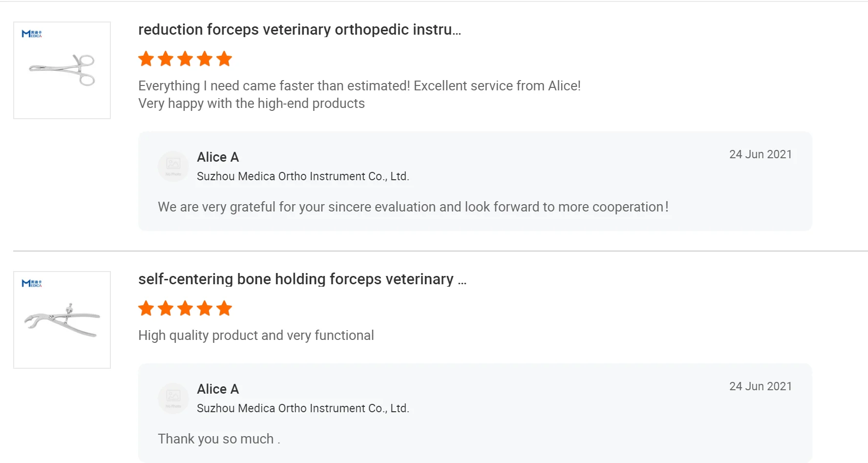Click the first star of the self-centering forceps rating

click(146, 309)
